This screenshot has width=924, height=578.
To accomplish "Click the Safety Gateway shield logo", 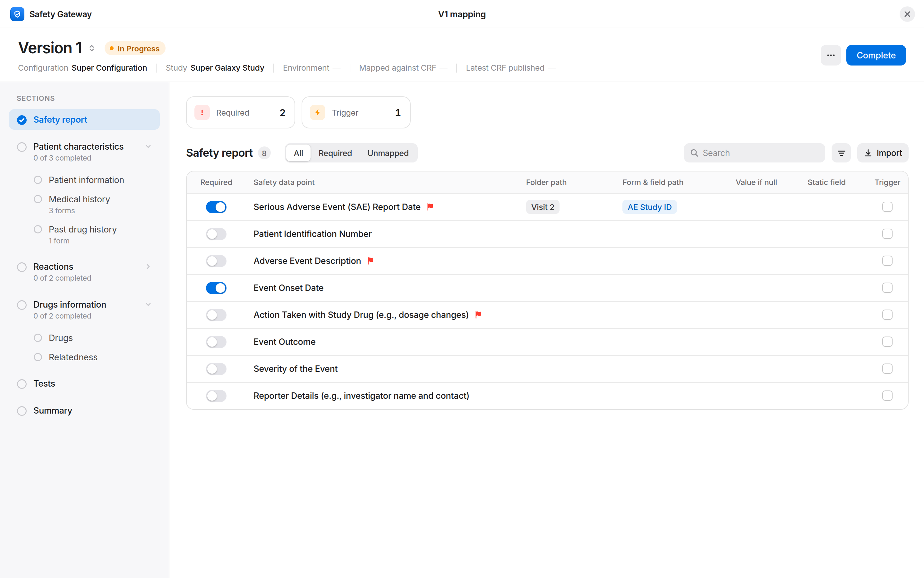I will click(17, 14).
